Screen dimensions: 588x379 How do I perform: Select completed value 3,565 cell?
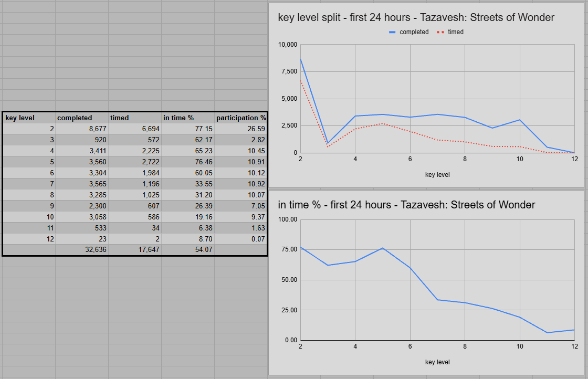click(x=82, y=184)
